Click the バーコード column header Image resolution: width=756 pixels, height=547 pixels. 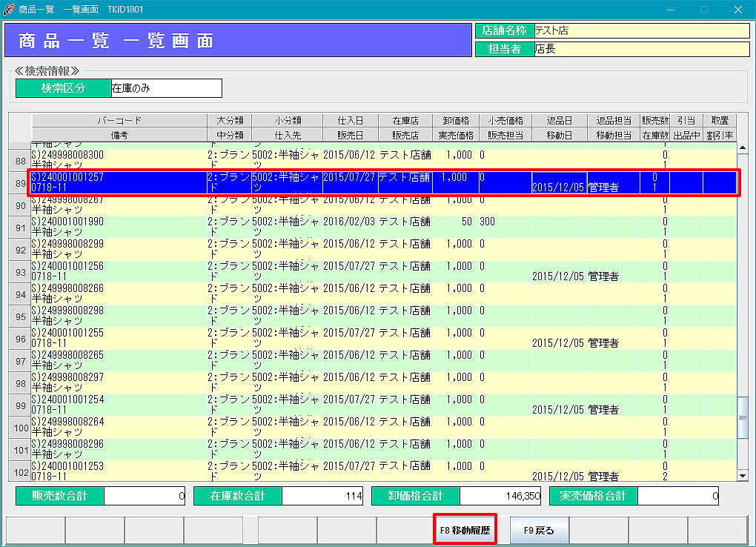point(119,120)
